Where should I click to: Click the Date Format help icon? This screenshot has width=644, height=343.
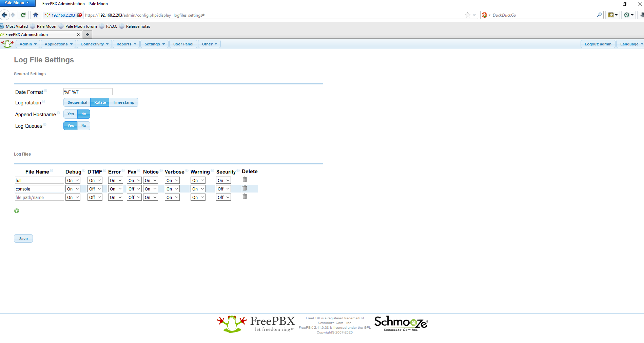pyautogui.click(x=45, y=90)
